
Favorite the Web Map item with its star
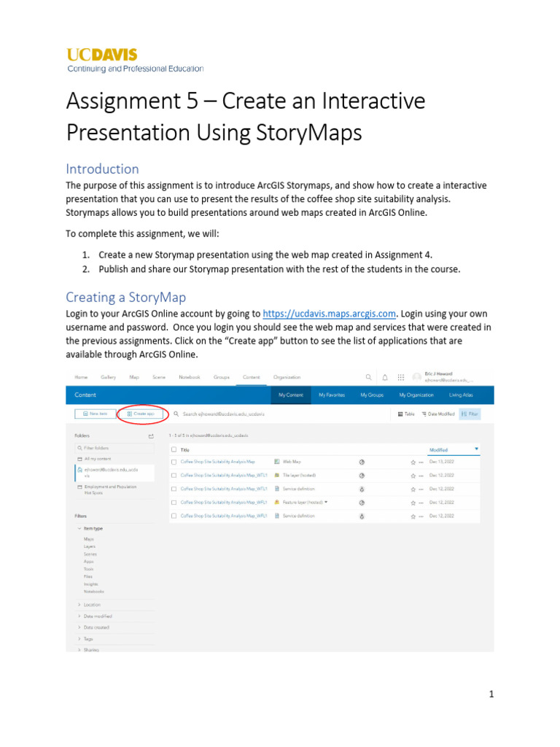coord(413,462)
